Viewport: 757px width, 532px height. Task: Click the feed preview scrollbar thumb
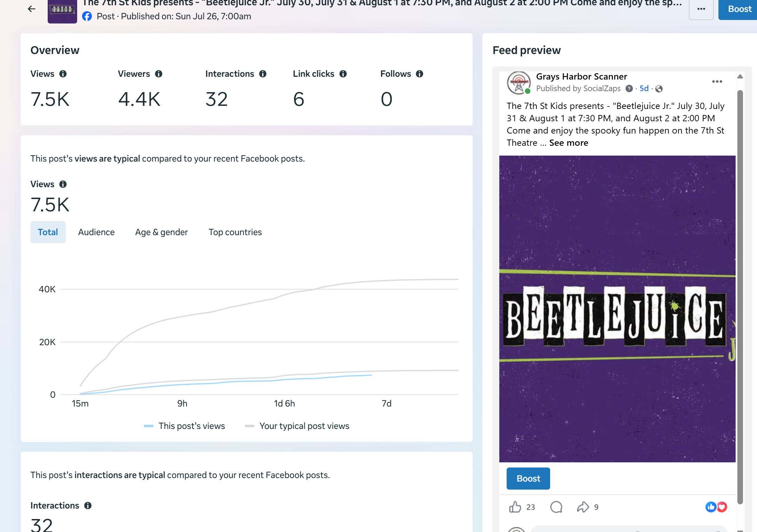point(740,297)
